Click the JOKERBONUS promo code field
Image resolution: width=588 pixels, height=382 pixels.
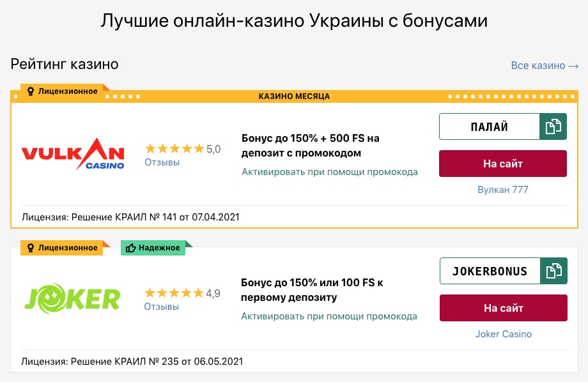pyautogui.click(x=490, y=271)
